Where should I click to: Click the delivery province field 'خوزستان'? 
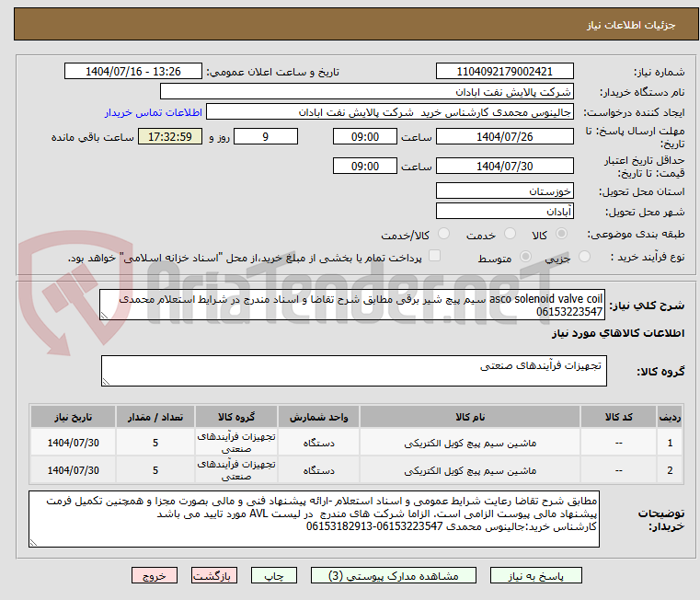click(504, 191)
